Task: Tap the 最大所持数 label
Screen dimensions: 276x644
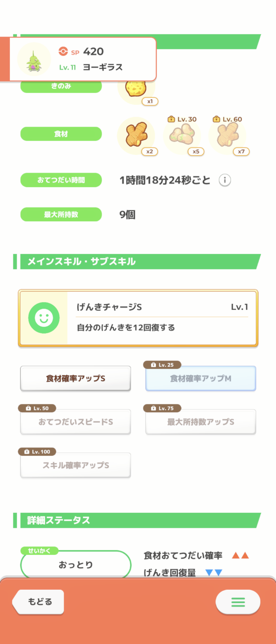Action: tap(61, 214)
